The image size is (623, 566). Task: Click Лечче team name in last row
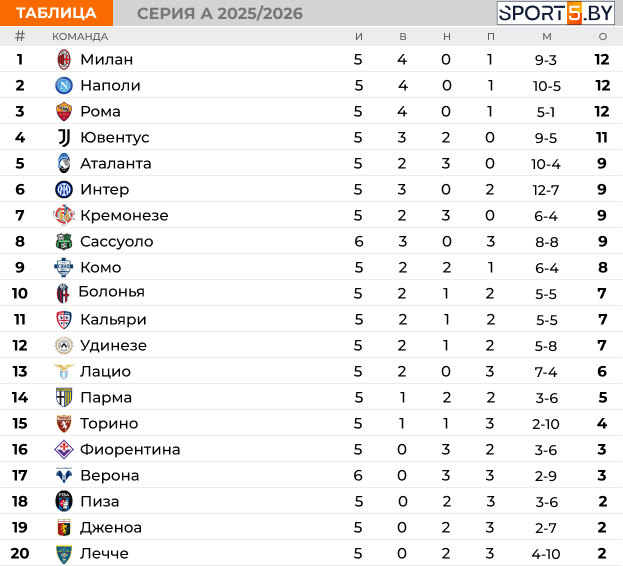click(104, 553)
